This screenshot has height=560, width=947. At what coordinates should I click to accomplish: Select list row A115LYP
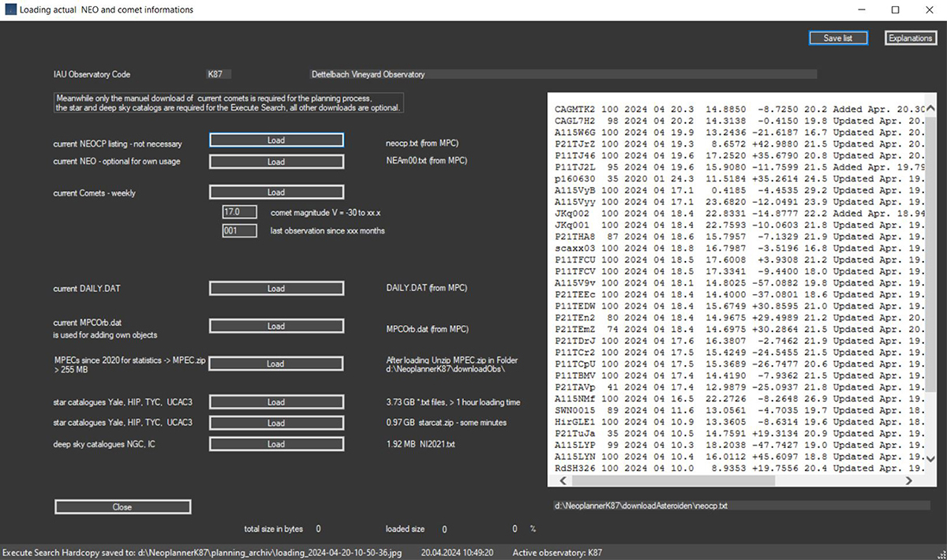[740, 444]
